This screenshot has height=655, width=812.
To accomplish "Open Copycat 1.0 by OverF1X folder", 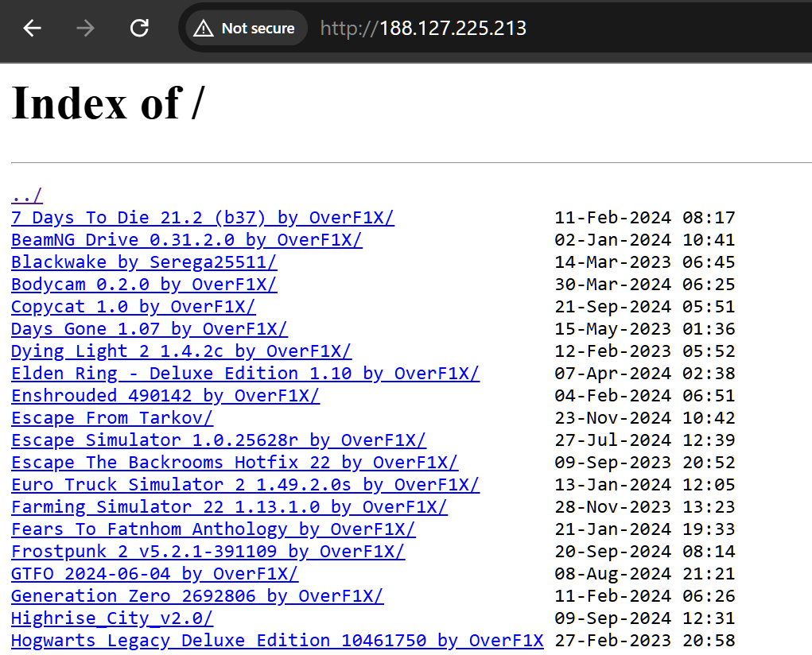I will tap(133, 307).
